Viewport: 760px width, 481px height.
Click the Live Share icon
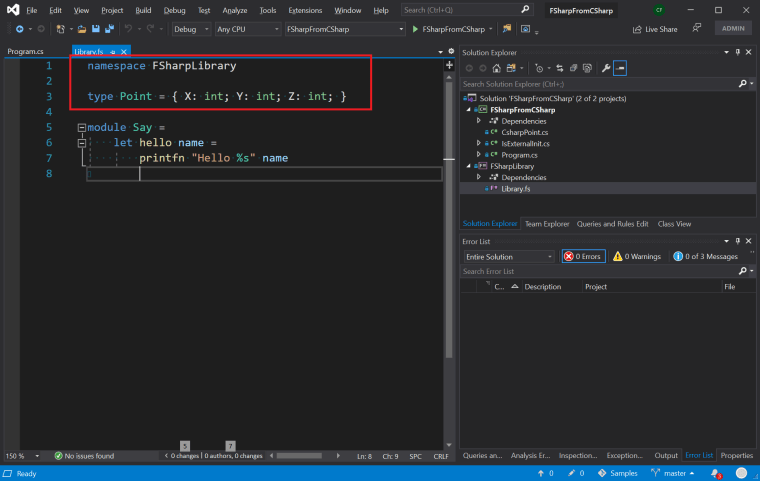click(x=637, y=30)
